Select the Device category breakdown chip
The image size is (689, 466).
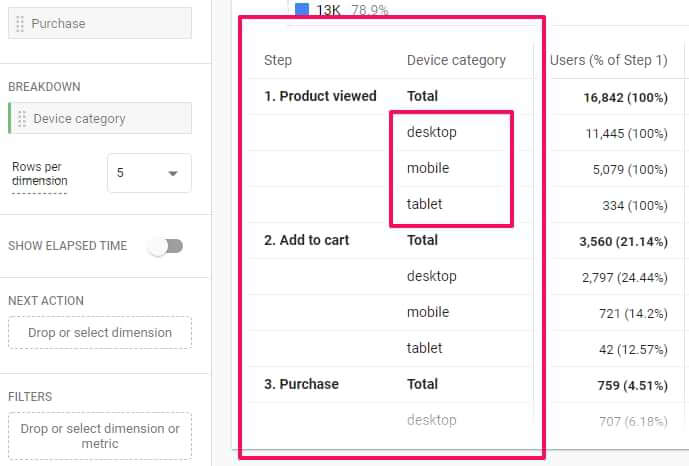coord(100,119)
